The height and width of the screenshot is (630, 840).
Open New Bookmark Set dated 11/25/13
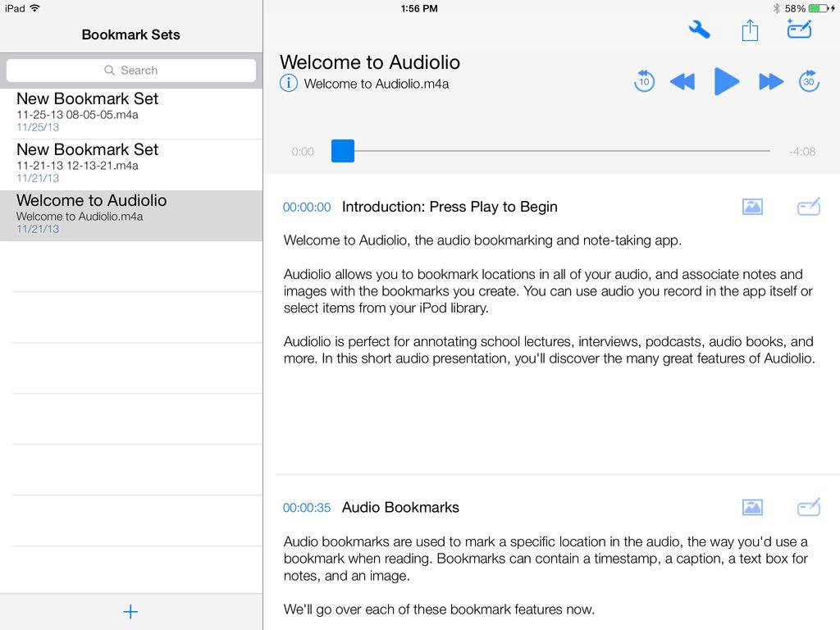[131, 113]
